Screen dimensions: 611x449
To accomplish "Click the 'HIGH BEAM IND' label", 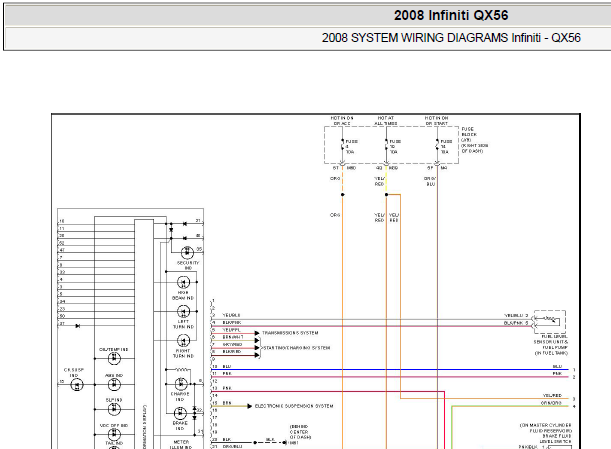I will [x=183, y=295].
